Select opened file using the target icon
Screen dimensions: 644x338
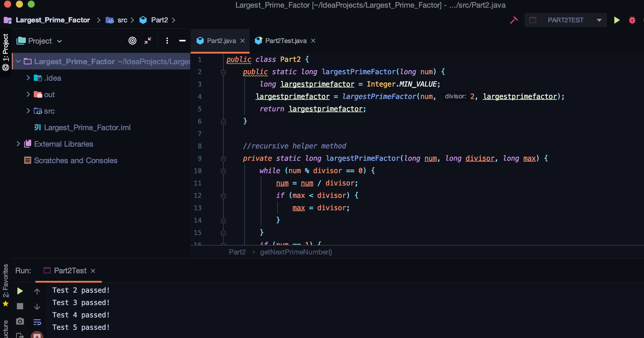tap(132, 41)
